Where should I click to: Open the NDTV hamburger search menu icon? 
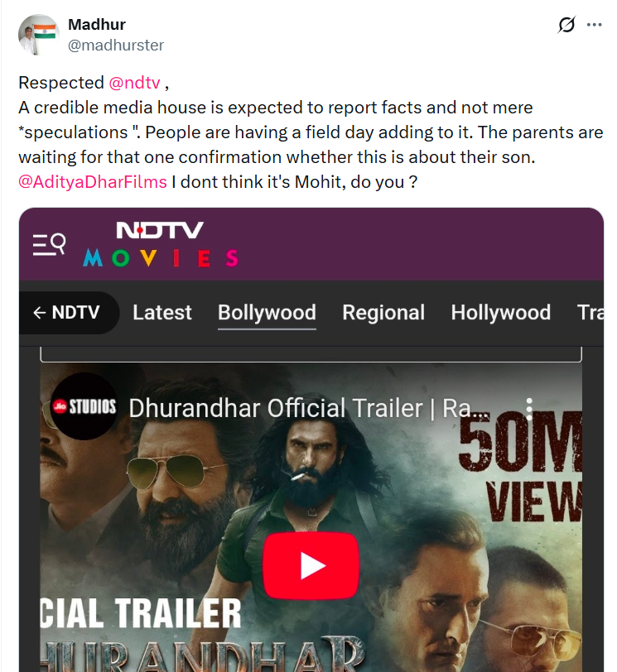(x=50, y=245)
